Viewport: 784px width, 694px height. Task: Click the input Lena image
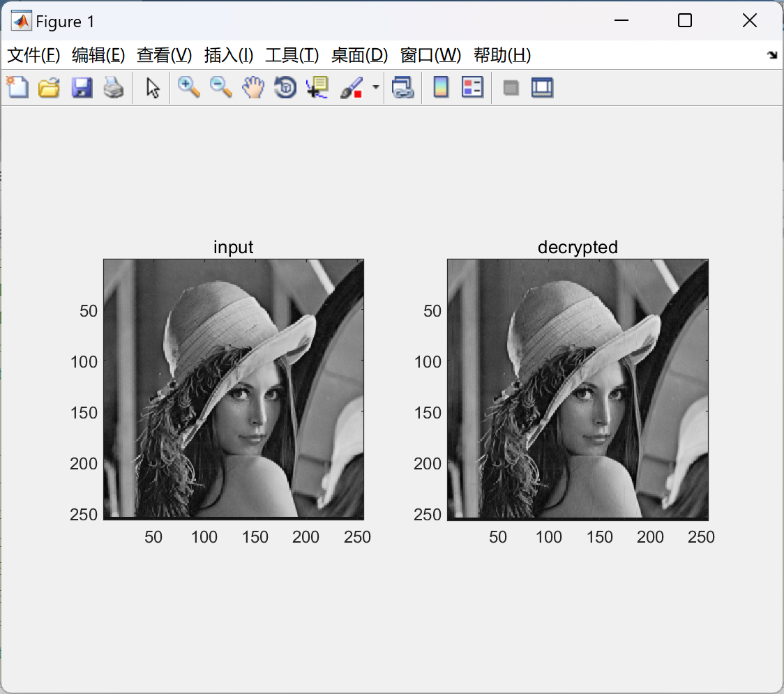(234, 389)
